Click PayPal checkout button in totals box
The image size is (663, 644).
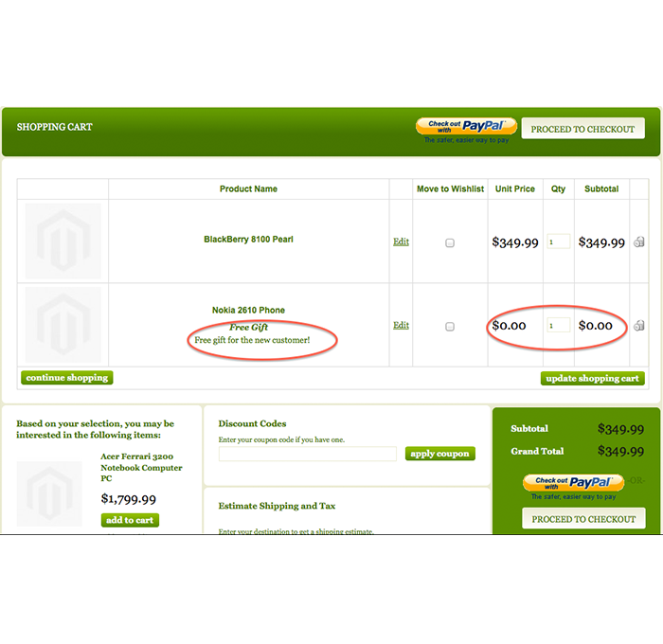pyautogui.click(x=573, y=483)
